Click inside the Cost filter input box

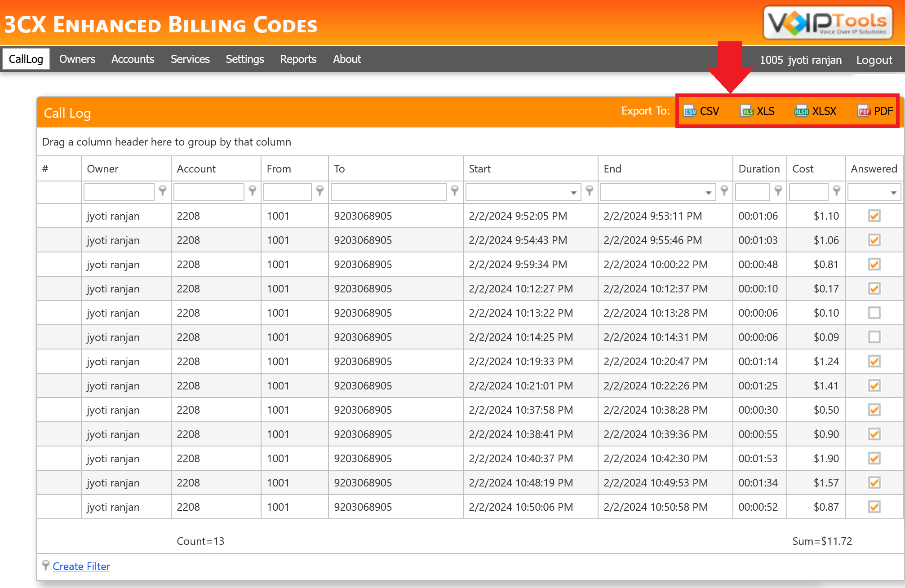point(809,192)
